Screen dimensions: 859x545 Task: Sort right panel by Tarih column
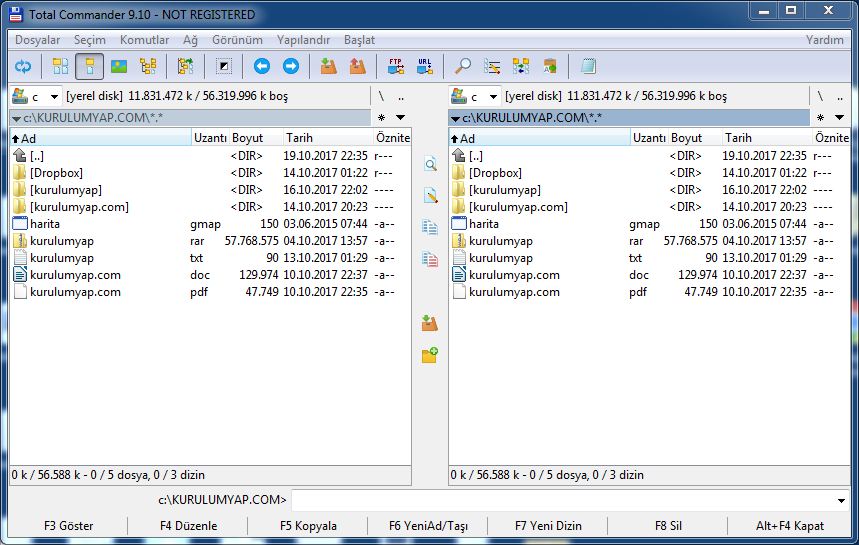766,138
